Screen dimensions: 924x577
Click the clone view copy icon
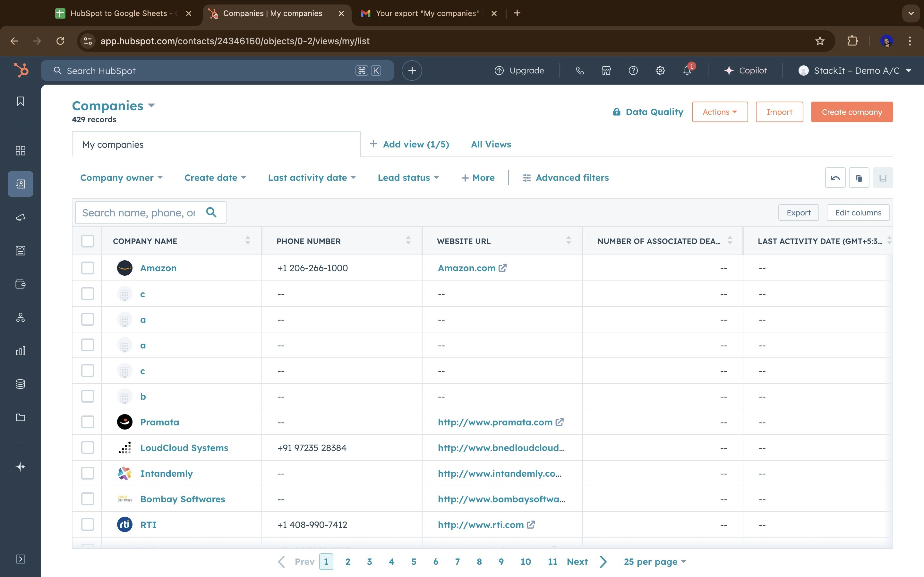859,178
